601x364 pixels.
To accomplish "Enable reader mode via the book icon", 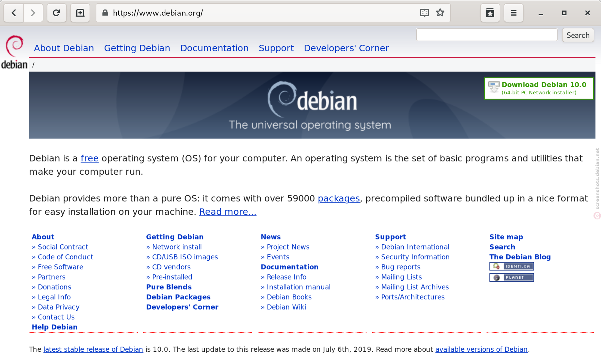I will (x=424, y=13).
